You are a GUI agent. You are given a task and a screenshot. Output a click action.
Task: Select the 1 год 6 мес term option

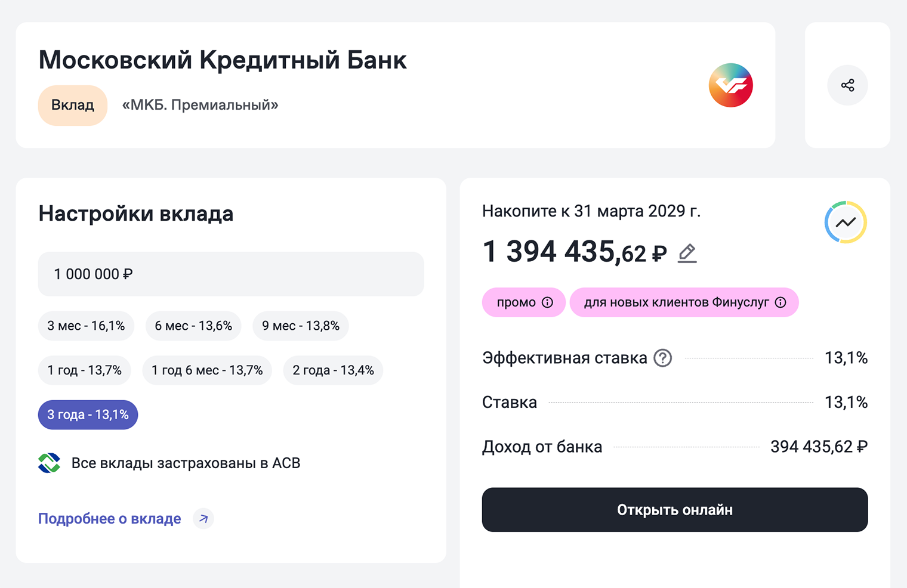(207, 370)
